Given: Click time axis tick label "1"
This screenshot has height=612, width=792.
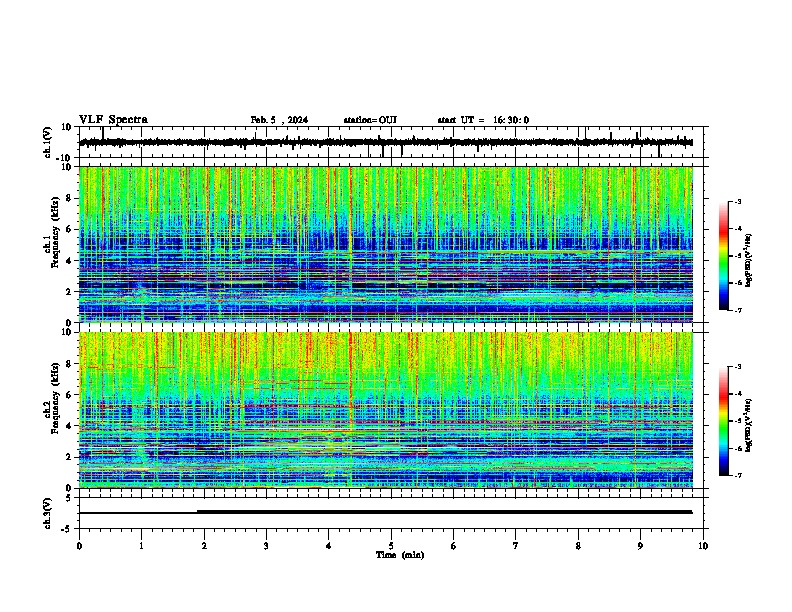Looking at the screenshot, I should 141,546.
